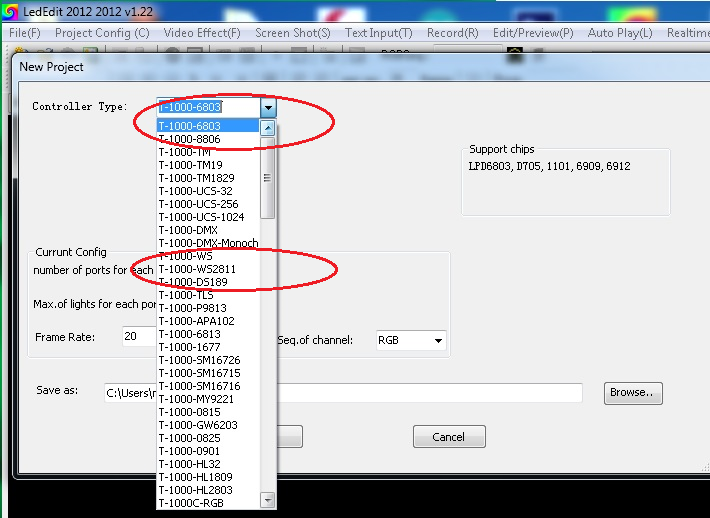Choose T-1000-P9813 entry
The width and height of the screenshot is (710, 518).
(208, 308)
